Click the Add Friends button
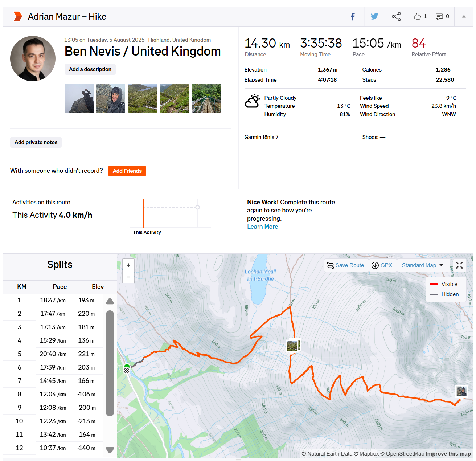Viewport: 476px width, 461px height. pyautogui.click(x=127, y=171)
